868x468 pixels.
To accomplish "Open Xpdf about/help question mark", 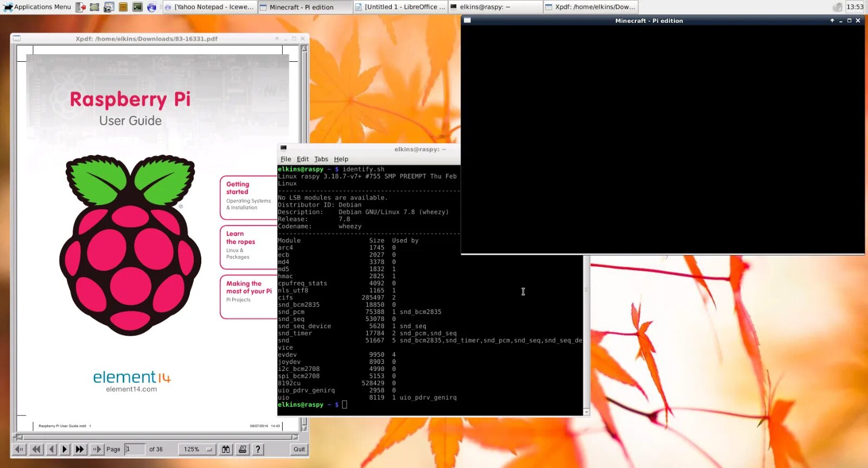I will click(x=258, y=449).
